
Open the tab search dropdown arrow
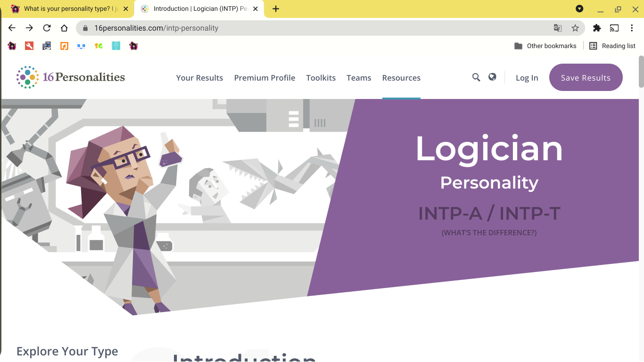point(579,9)
